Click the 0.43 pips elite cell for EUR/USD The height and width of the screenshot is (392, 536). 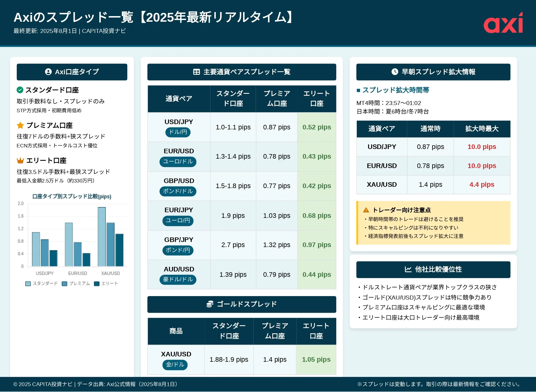coord(317,156)
